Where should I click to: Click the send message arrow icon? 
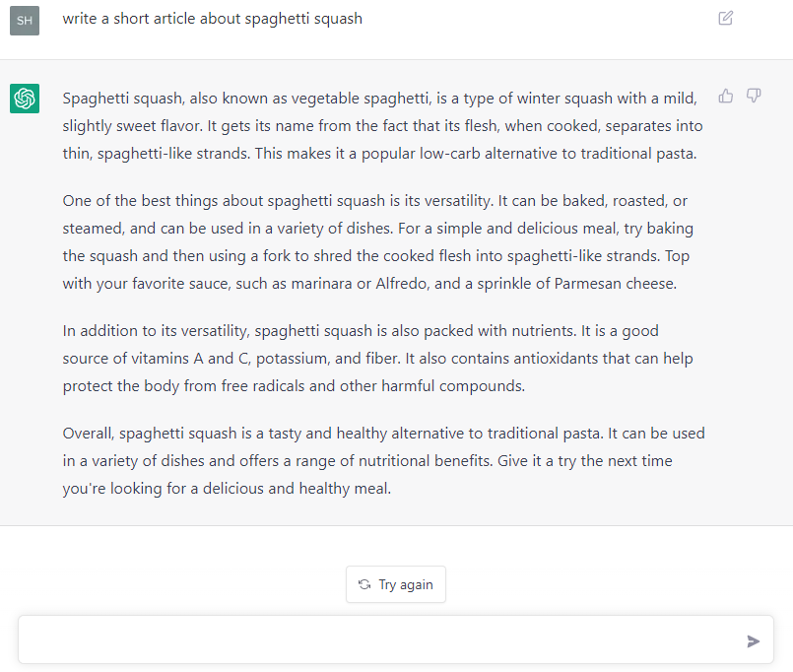pyautogui.click(x=753, y=641)
